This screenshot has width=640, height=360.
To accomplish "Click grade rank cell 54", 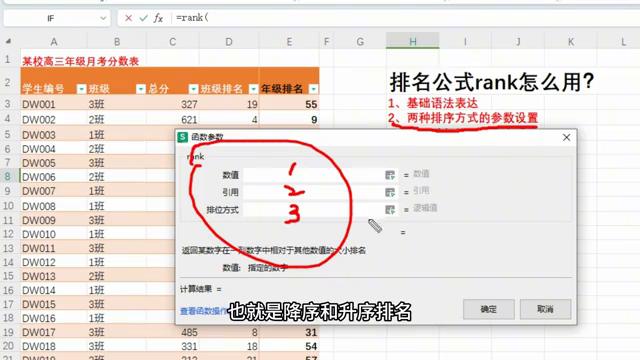I will click(289, 346).
